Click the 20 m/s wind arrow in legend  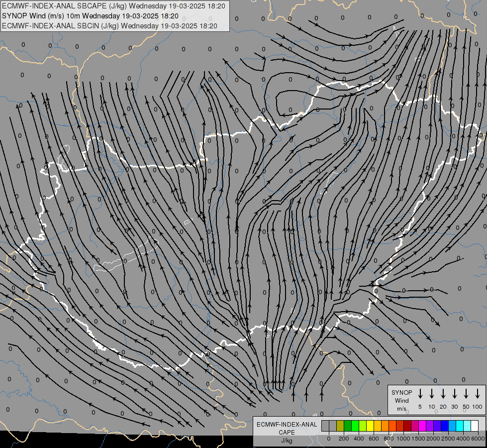tap(443, 394)
